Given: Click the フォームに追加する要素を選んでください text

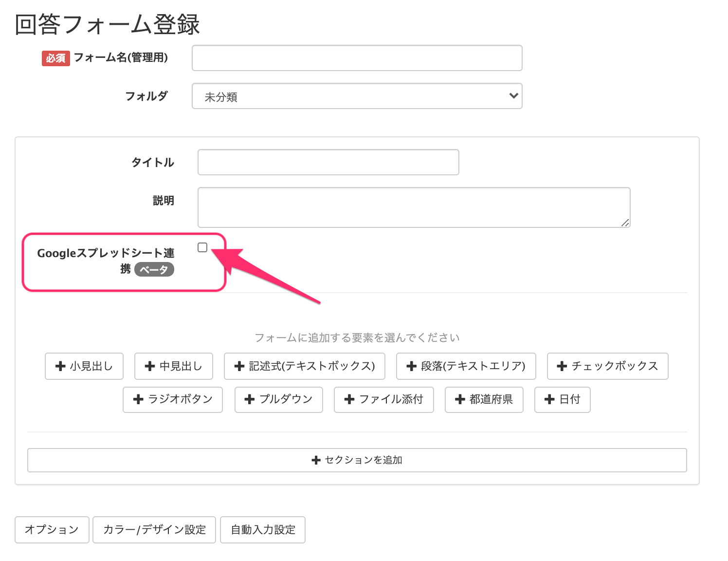Looking at the screenshot, I should pyautogui.click(x=357, y=337).
